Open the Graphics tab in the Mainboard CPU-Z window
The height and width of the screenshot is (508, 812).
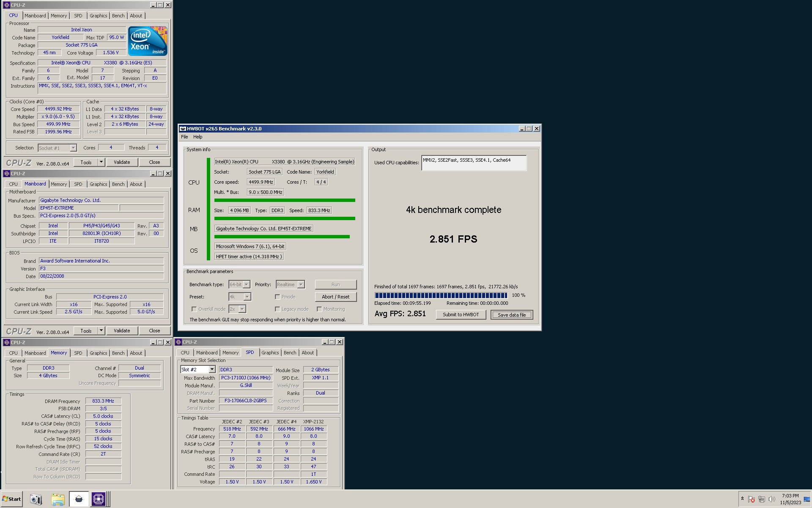click(x=99, y=184)
